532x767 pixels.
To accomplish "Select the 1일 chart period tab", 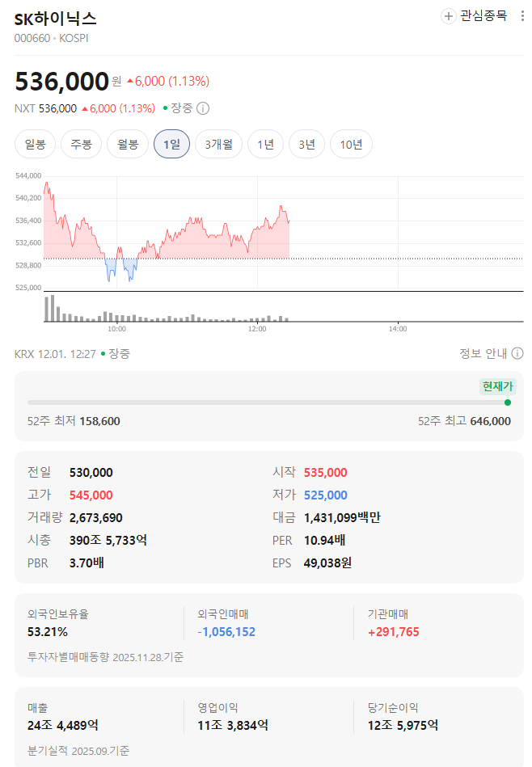I will pos(171,145).
